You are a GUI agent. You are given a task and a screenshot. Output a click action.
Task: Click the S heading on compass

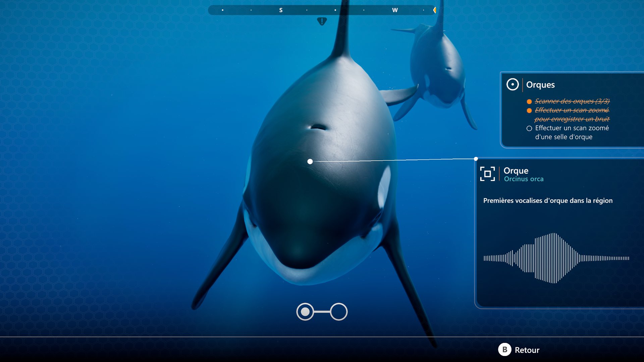coord(281,10)
